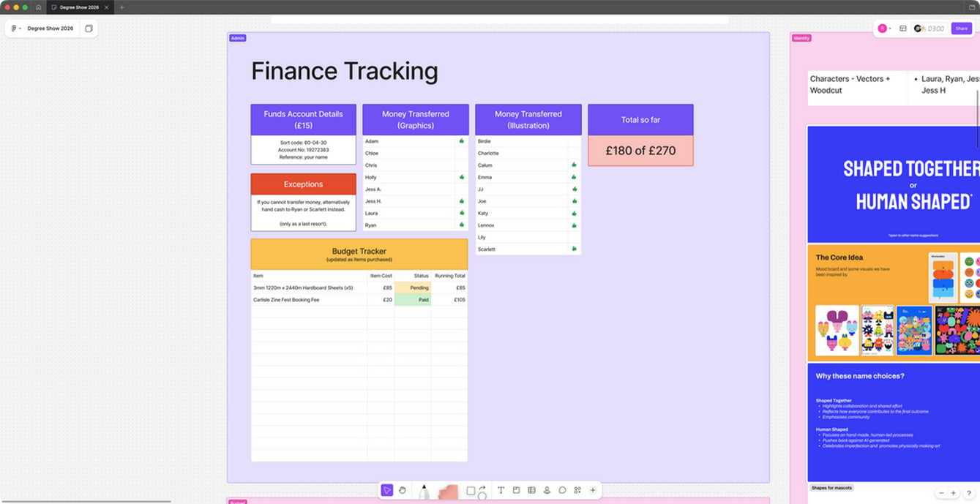Click the 03:00 timer control
This screenshot has height=504, width=980.
tap(935, 29)
